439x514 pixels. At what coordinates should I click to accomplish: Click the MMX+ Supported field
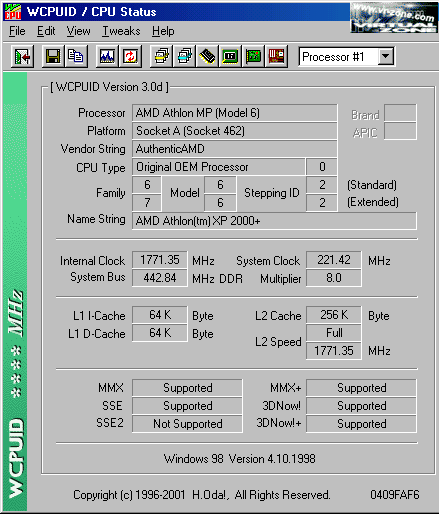point(361,388)
